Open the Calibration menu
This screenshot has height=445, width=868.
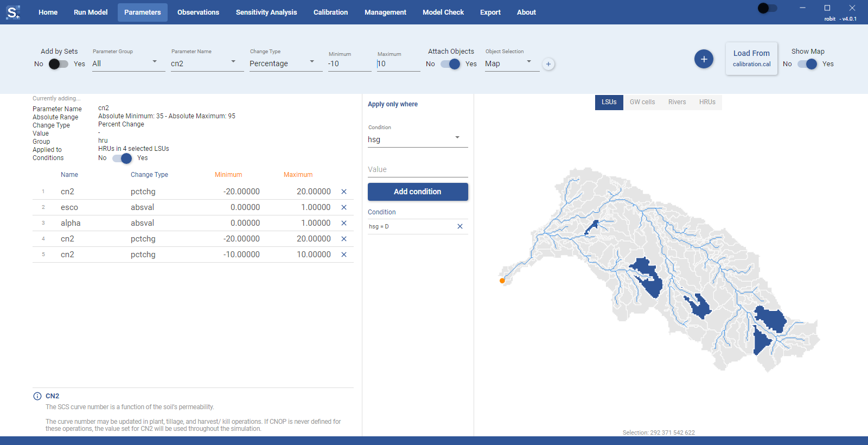pos(330,12)
